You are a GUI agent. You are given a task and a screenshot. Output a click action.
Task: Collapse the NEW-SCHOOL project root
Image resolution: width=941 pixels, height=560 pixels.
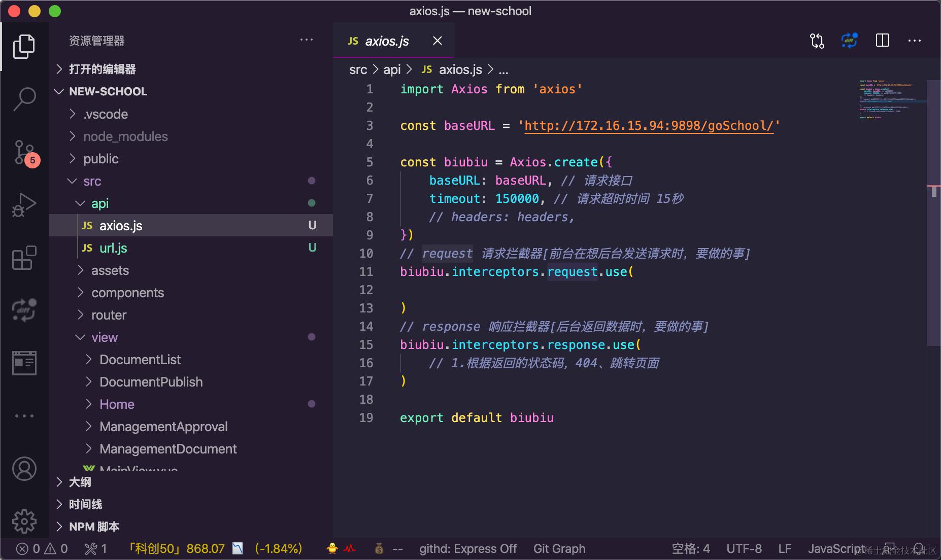click(191, 91)
